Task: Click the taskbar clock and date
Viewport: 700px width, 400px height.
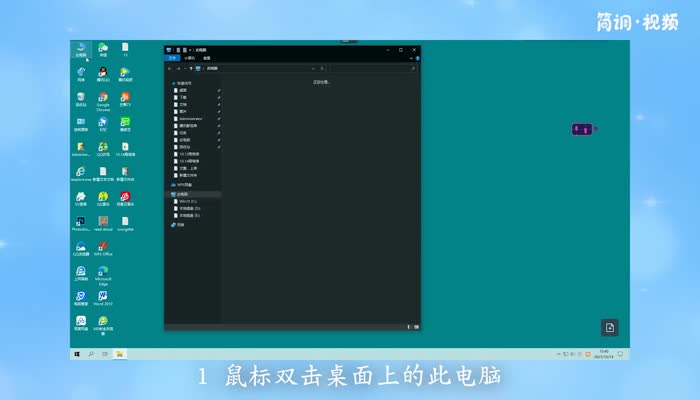Action: tap(604, 354)
